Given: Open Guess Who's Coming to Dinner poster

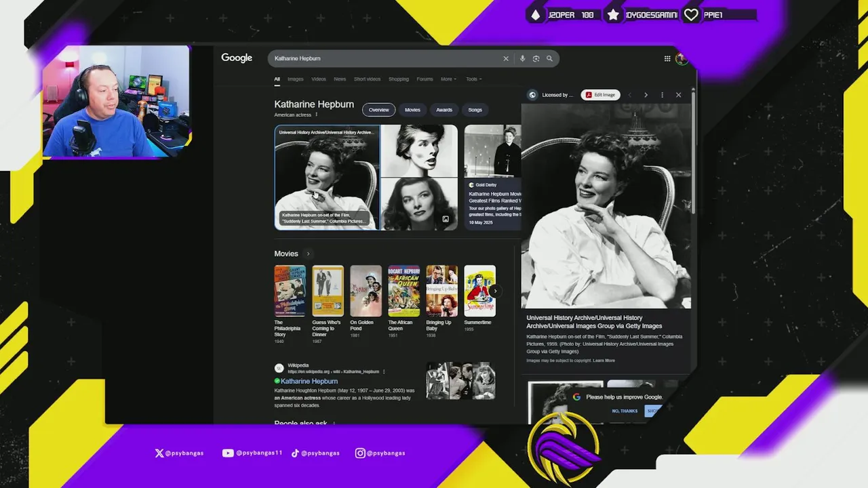Looking at the screenshot, I should 328,291.
